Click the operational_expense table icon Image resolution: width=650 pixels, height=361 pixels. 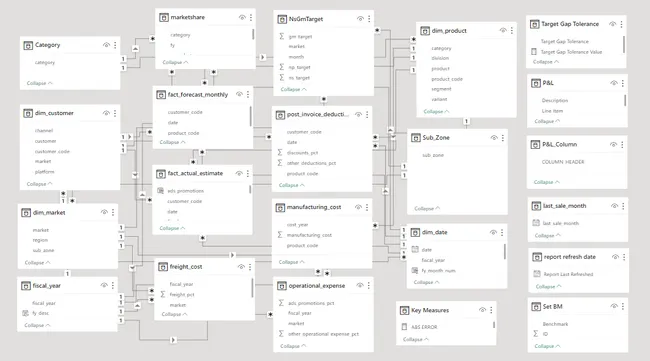click(x=282, y=286)
